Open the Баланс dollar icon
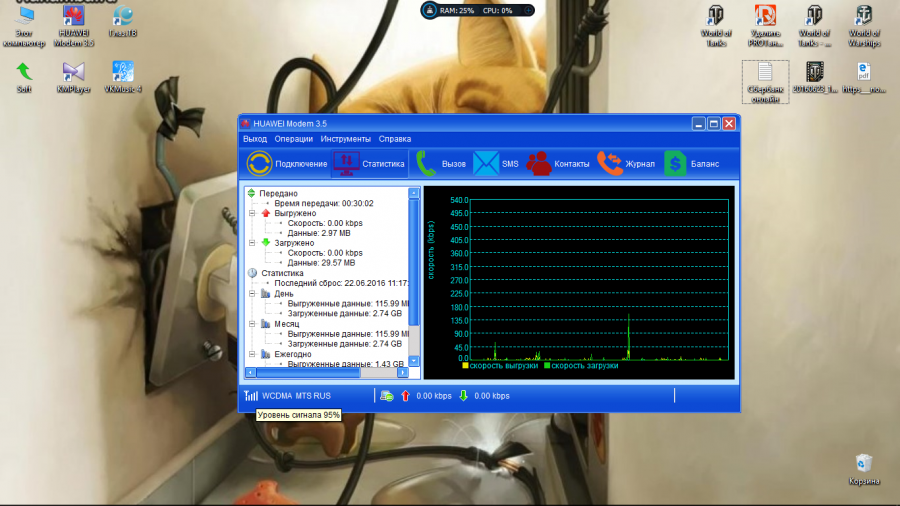The height and width of the screenshot is (506, 900). [x=675, y=164]
